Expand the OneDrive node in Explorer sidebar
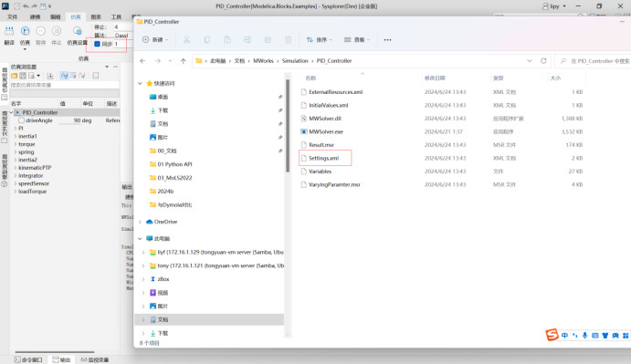Screen dimensions: 631x364 [x=140, y=222]
